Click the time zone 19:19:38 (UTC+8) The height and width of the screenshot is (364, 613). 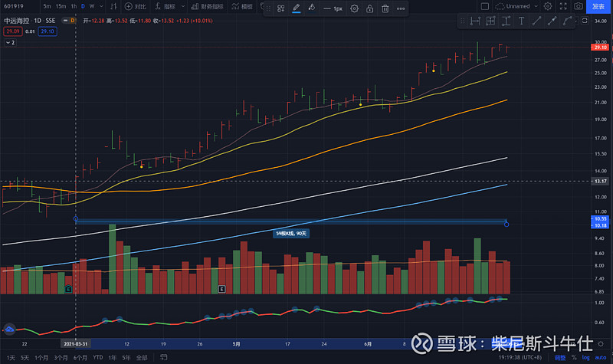[x=520, y=357]
